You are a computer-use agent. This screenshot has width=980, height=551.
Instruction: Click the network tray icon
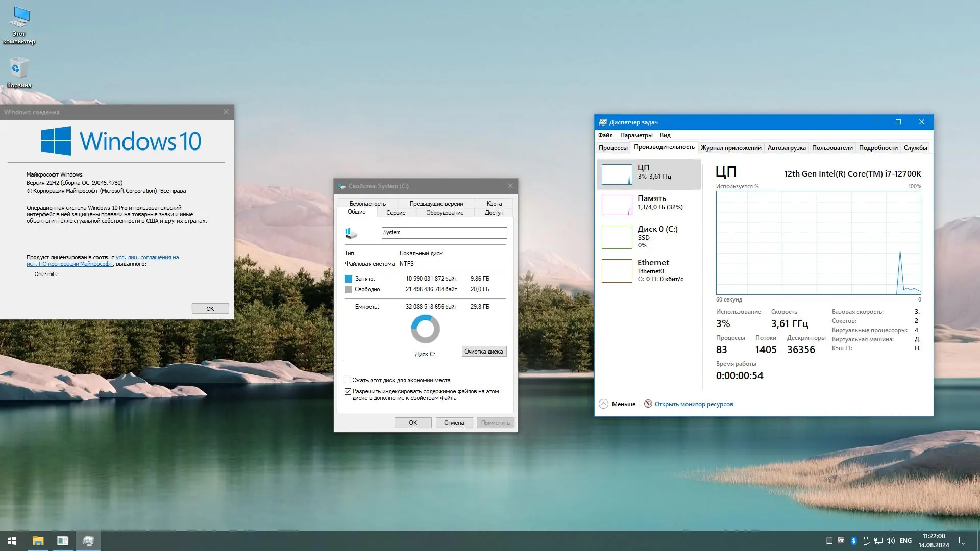878,541
